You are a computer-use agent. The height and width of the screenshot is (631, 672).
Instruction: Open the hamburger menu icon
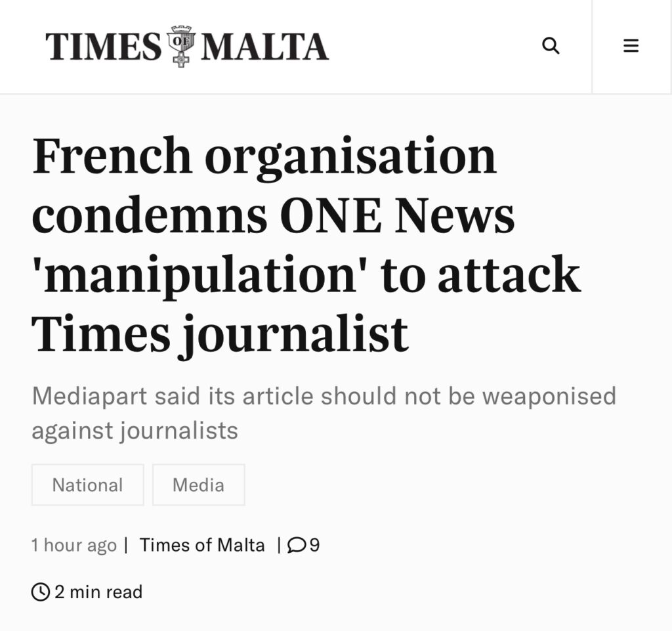[631, 45]
